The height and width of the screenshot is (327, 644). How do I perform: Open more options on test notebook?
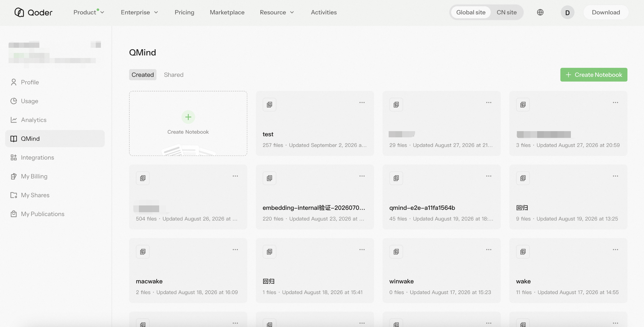[x=362, y=102]
